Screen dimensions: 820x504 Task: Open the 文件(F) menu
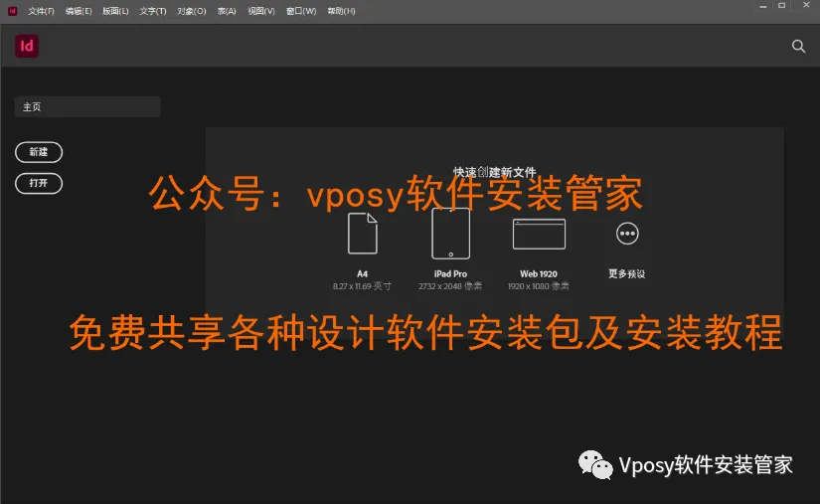click(x=41, y=11)
